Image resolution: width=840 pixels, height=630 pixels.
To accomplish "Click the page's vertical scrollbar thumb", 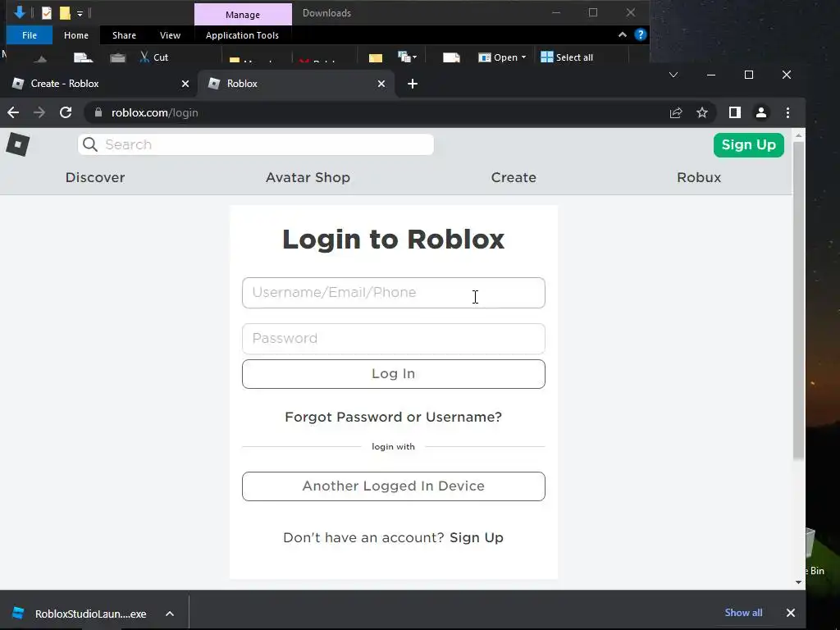I will 798,300.
